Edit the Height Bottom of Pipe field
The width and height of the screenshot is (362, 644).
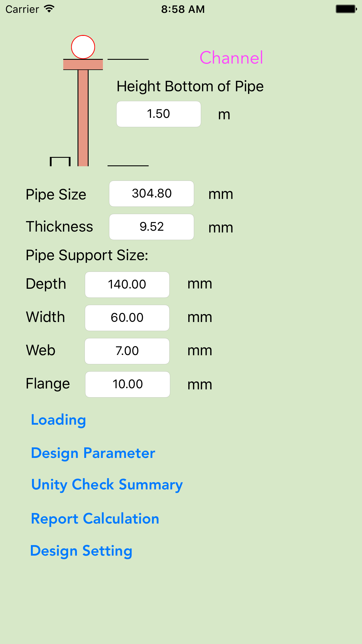pos(159,114)
